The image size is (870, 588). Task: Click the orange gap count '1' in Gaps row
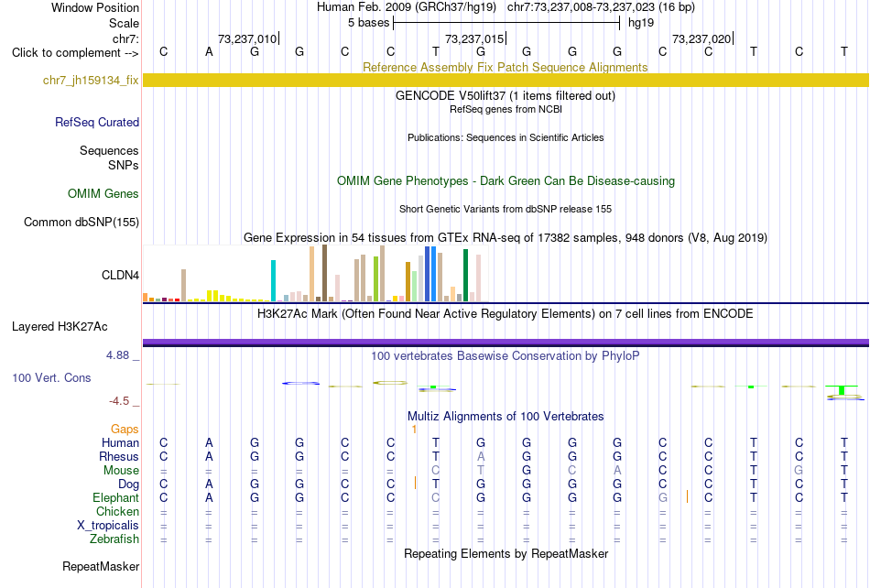click(x=414, y=430)
